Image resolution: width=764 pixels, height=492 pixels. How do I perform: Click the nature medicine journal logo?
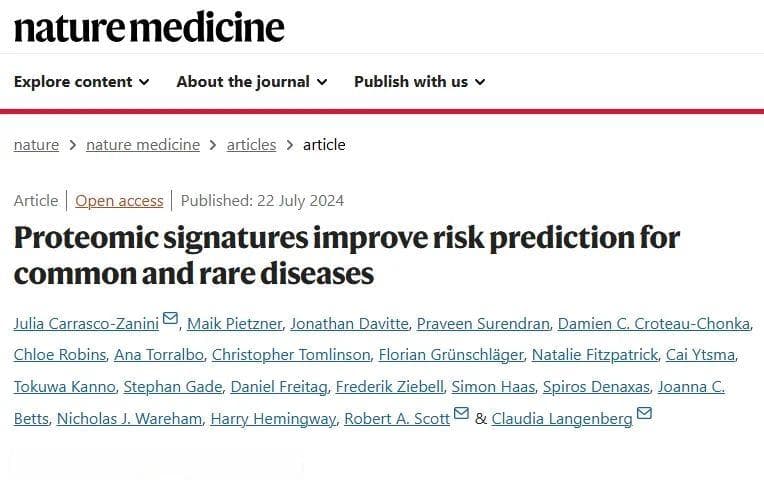149,27
